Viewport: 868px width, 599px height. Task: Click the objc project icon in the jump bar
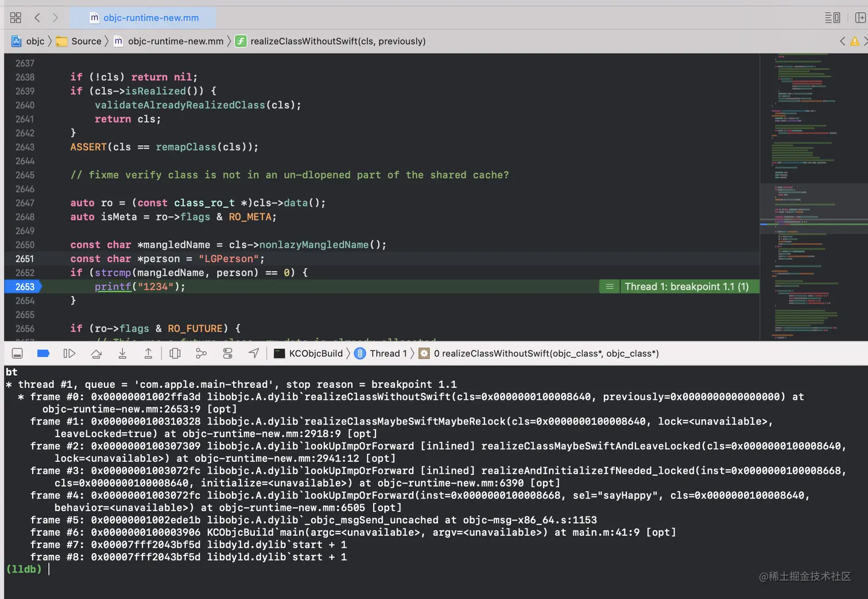coord(17,41)
